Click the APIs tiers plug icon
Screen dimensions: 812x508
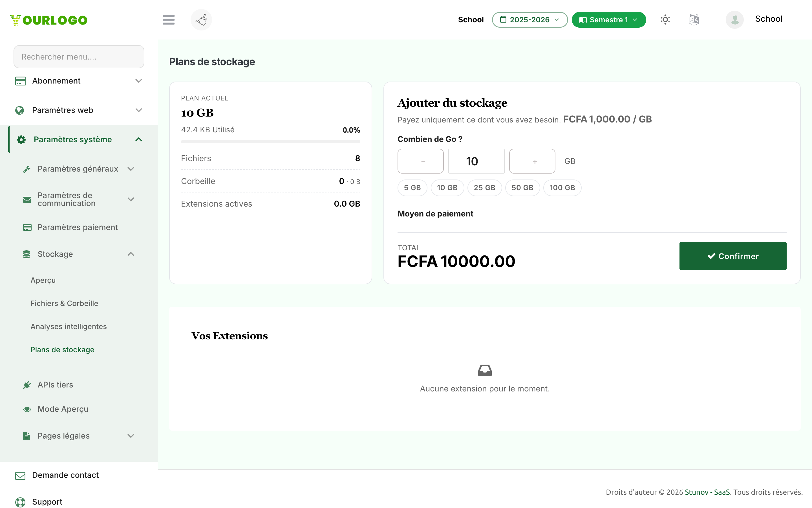[x=27, y=385]
